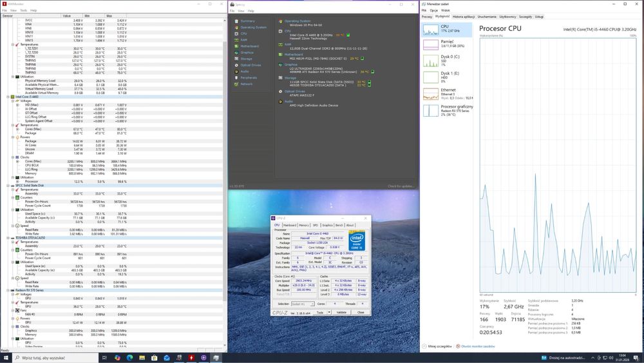Select Dysk 0 (C:) in Task Manager sidebar
This screenshot has width=644, height=363.
(447, 61)
